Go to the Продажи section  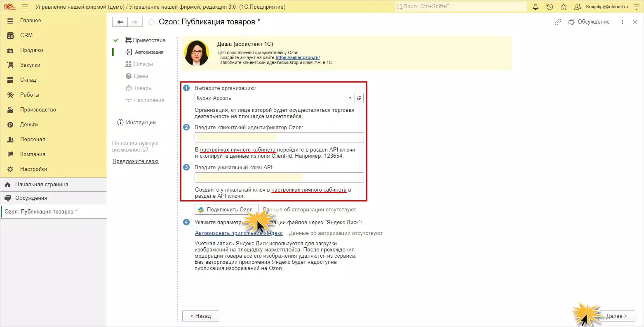click(x=54, y=50)
